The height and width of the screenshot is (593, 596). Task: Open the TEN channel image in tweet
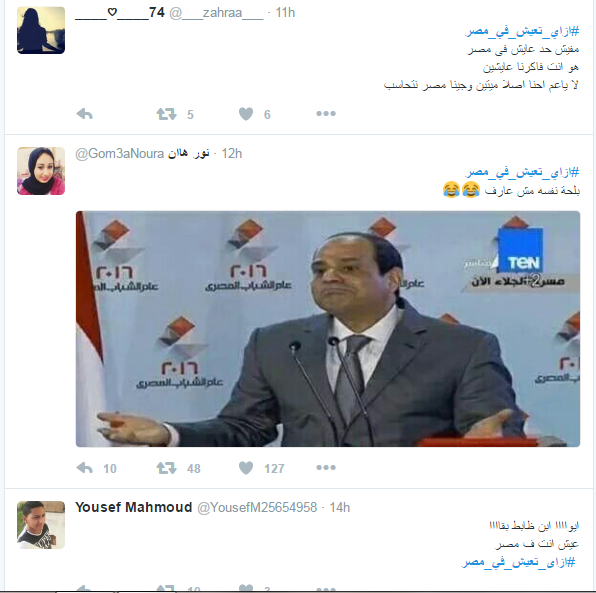pyautogui.click(x=328, y=329)
